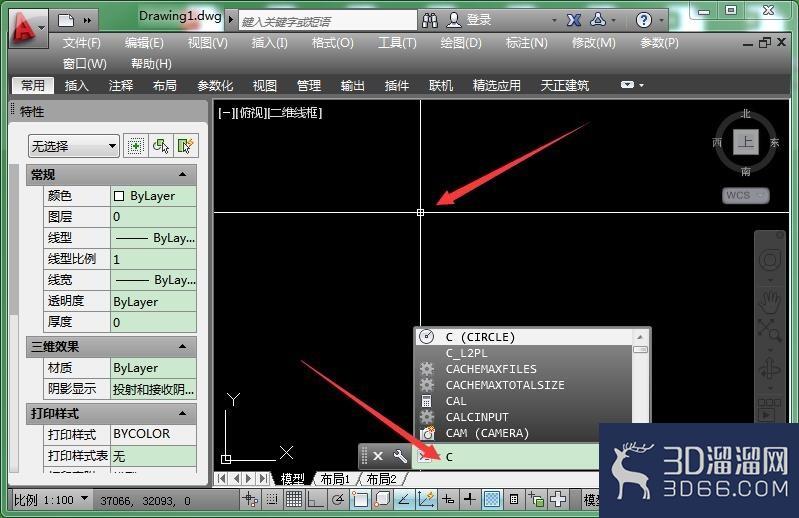Open the 文件(F) menu

(82, 43)
